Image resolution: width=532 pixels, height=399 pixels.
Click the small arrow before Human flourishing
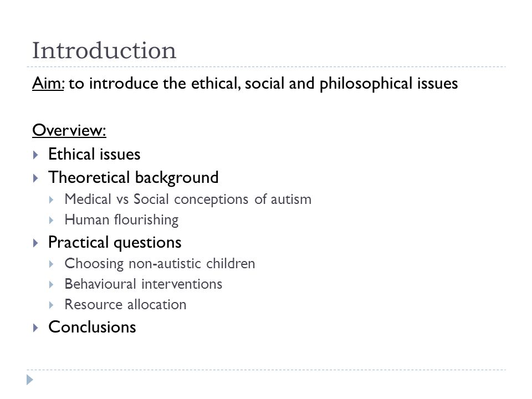pyautogui.click(x=51, y=221)
